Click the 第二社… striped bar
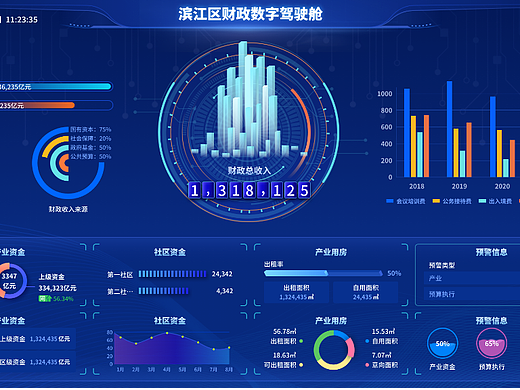The height and width of the screenshot is (390, 520). click(x=164, y=291)
